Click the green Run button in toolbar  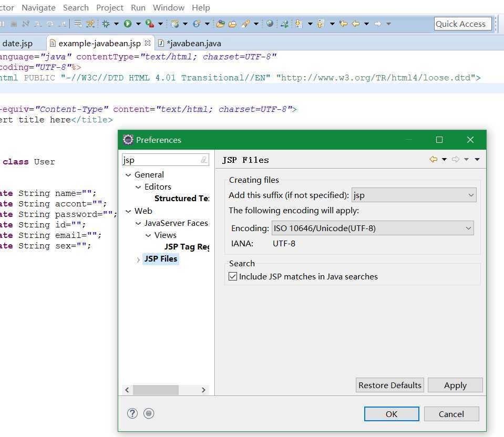click(128, 24)
